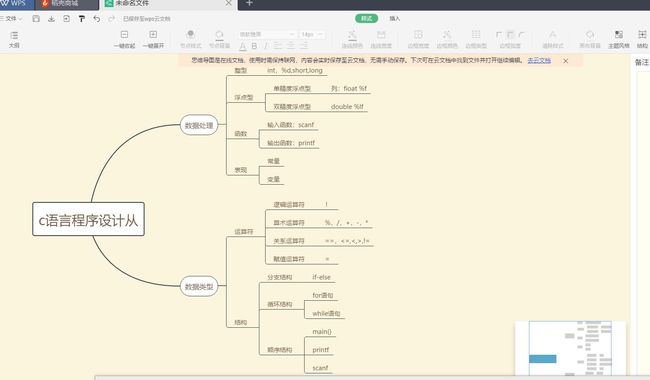
Task: Open the 节点样式 node style tool
Action: point(191,39)
